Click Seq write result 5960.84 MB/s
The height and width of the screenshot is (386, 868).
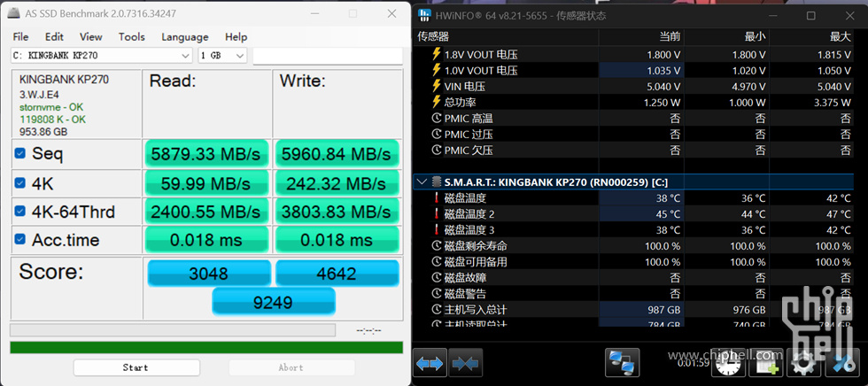[x=337, y=154]
